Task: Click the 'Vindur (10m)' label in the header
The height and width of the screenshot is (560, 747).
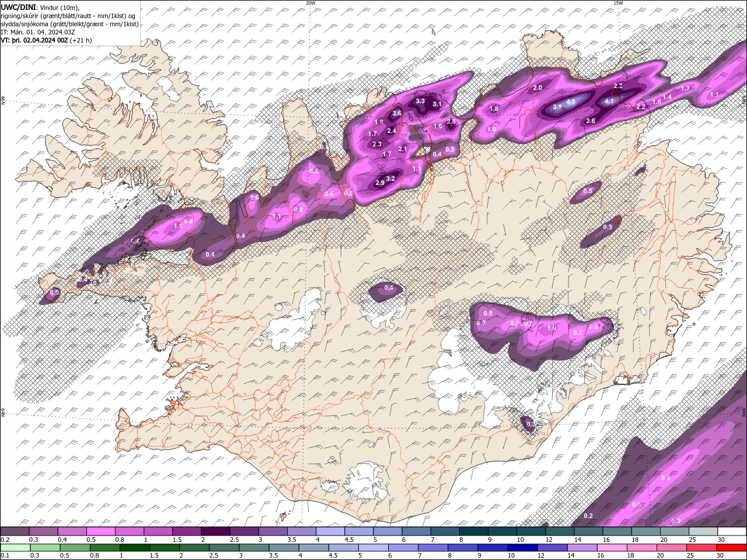Action: pyautogui.click(x=58, y=7)
